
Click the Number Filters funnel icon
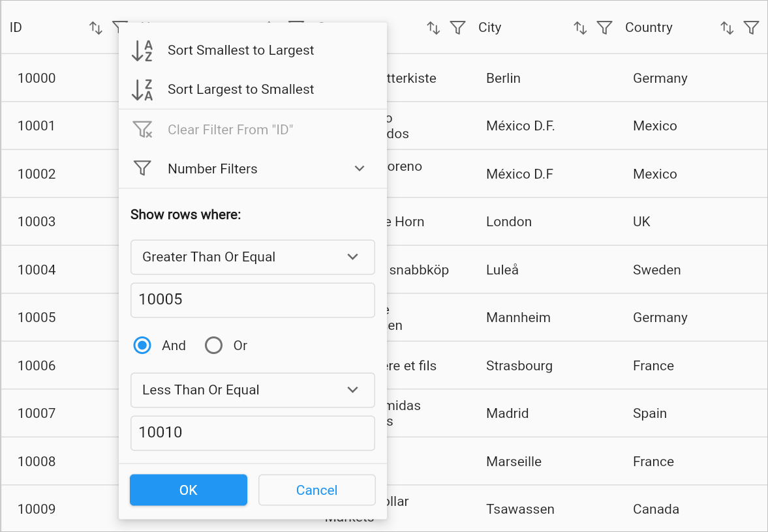coord(142,168)
